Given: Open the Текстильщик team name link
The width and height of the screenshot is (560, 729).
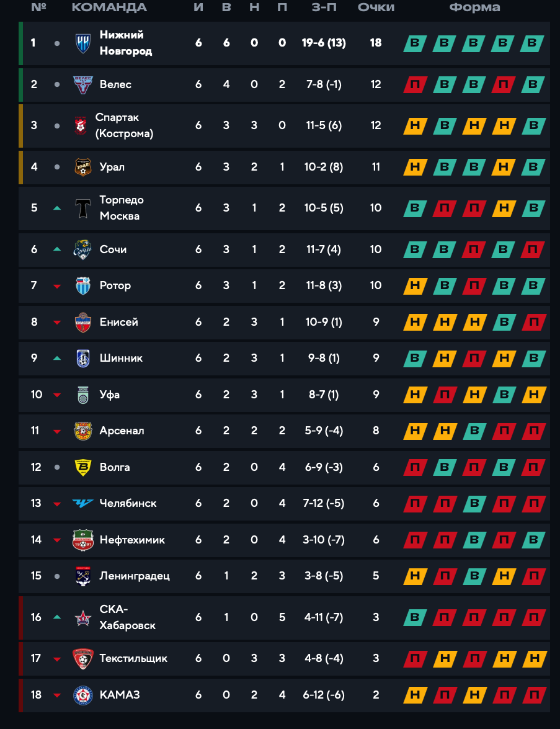Looking at the screenshot, I should [133, 658].
